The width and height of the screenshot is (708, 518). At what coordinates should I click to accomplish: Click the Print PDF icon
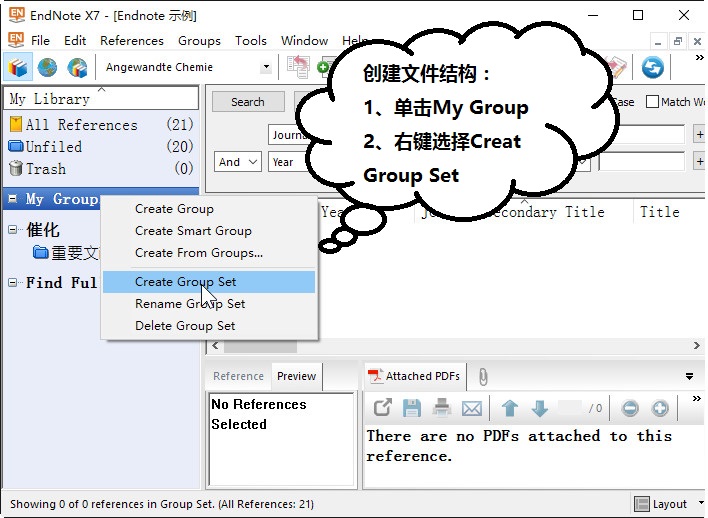click(x=442, y=408)
